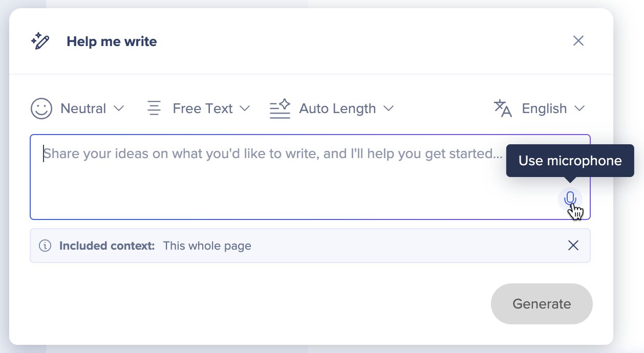
Task: Change language via English dropdown
Action: tap(539, 108)
